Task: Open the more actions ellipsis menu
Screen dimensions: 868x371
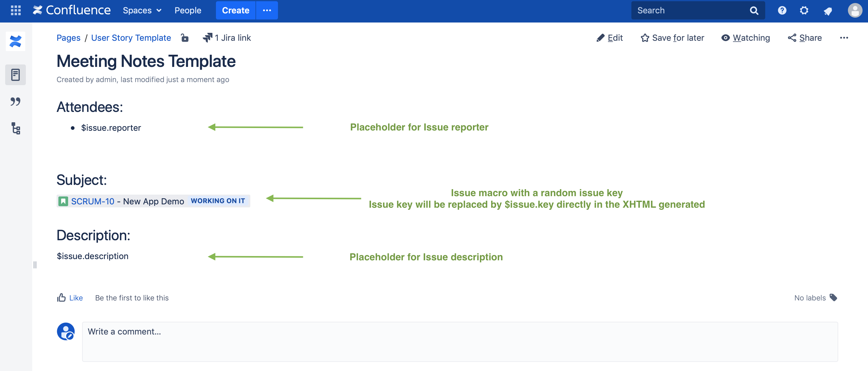Action: tap(844, 38)
